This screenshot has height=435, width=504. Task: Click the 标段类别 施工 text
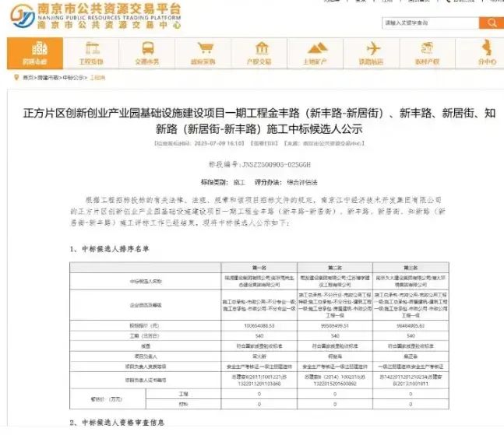[223, 183]
